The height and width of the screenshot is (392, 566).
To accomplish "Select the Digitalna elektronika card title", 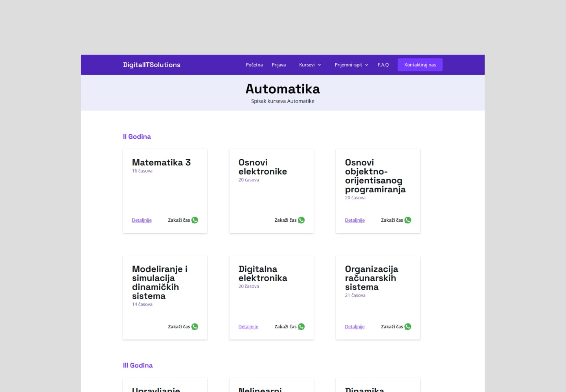I will pyautogui.click(x=263, y=274).
